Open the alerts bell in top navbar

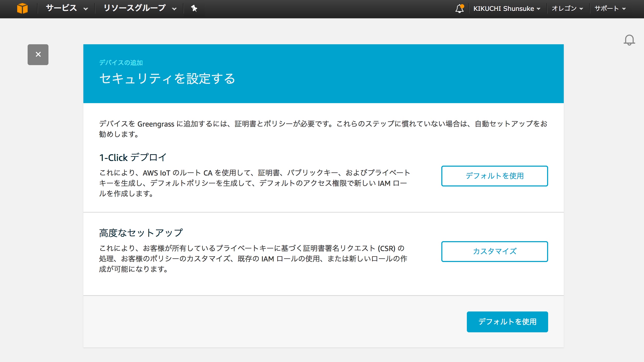(460, 8)
